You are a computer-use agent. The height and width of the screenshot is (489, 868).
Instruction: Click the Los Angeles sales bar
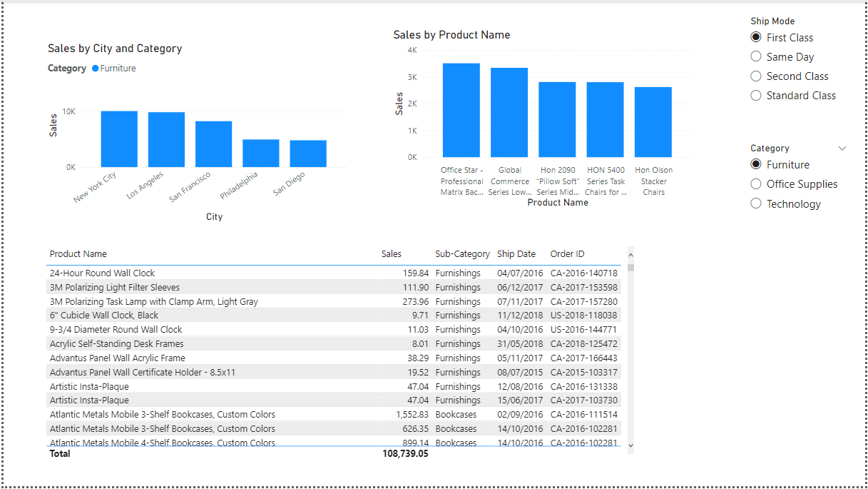click(166, 140)
